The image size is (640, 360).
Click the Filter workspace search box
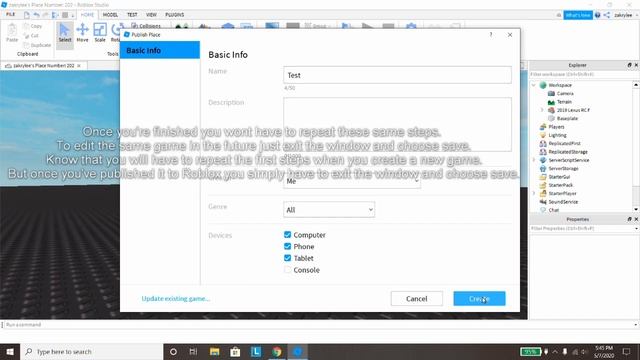584,74
